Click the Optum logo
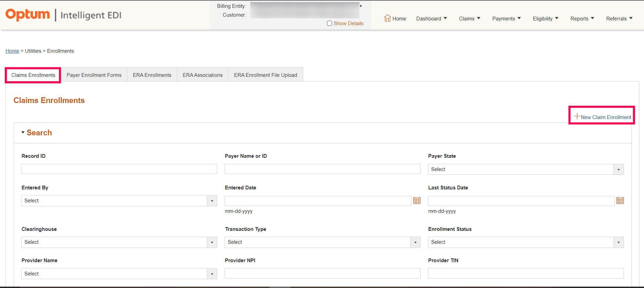 27,15
